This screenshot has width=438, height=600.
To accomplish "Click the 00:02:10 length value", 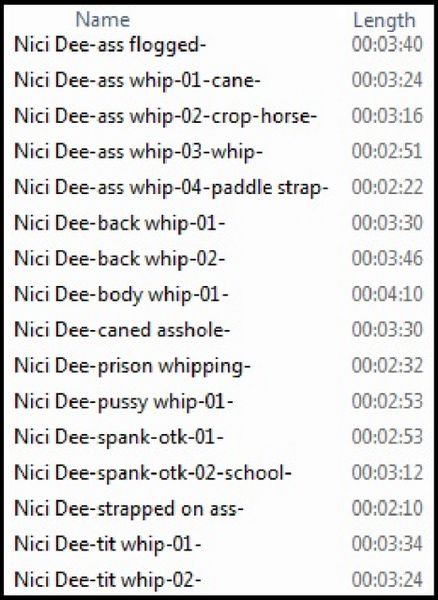I will pos(387,509).
